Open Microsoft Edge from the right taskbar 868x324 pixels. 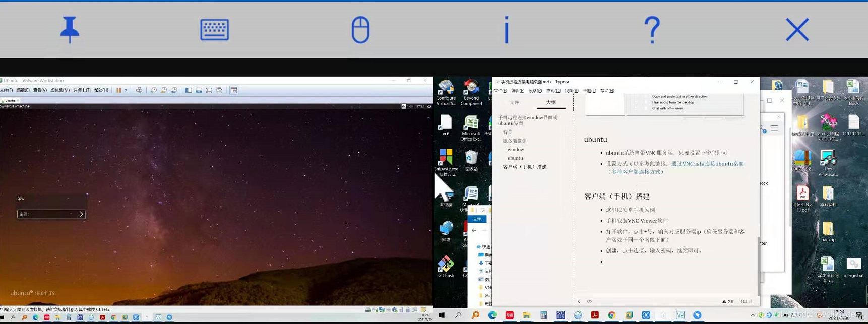click(492, 315)
